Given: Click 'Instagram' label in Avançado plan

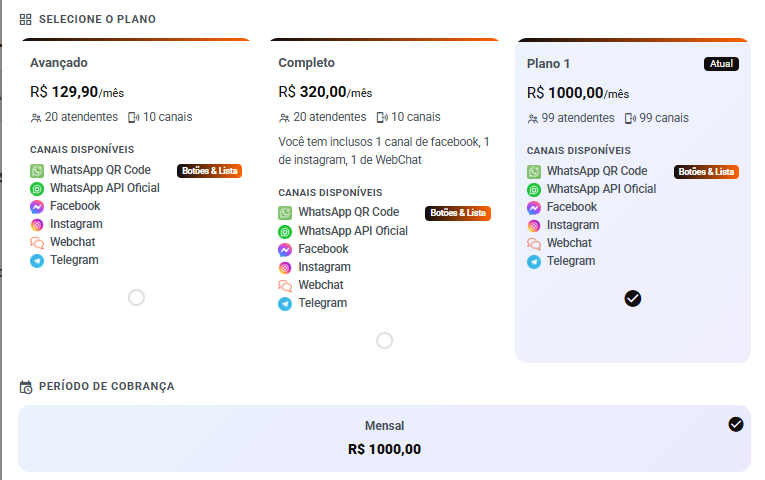Looking at the screenshot, I should point(76,224).
